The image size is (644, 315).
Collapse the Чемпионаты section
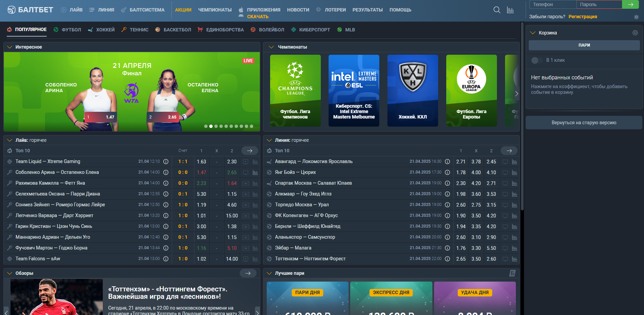point(271,47)
